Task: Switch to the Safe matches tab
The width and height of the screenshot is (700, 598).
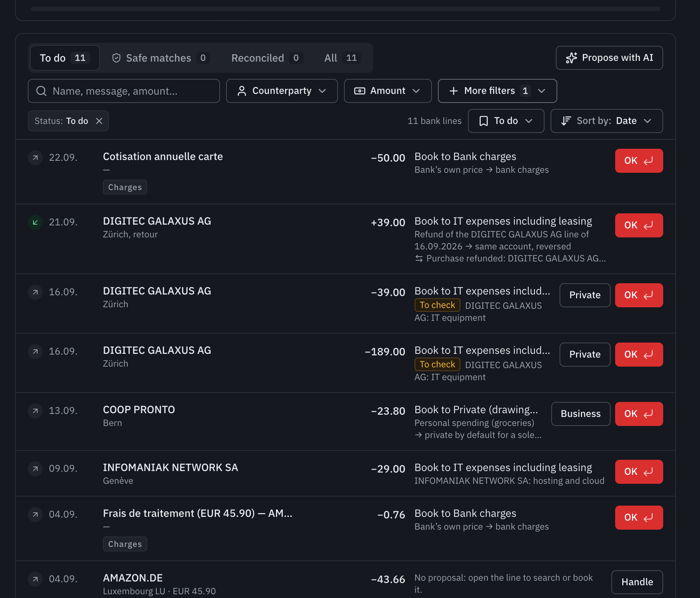Action: (x=161, y=58)
